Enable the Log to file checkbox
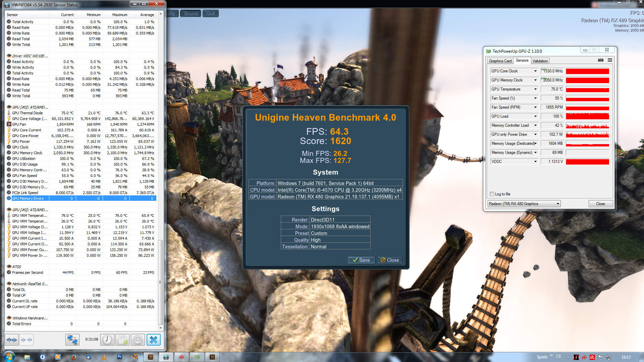 pos(492,194)
